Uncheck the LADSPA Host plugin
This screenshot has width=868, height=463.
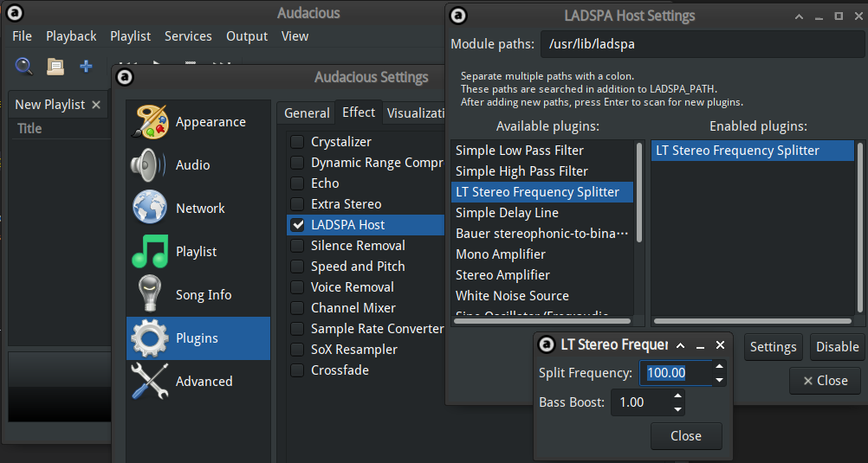(297, 225)
